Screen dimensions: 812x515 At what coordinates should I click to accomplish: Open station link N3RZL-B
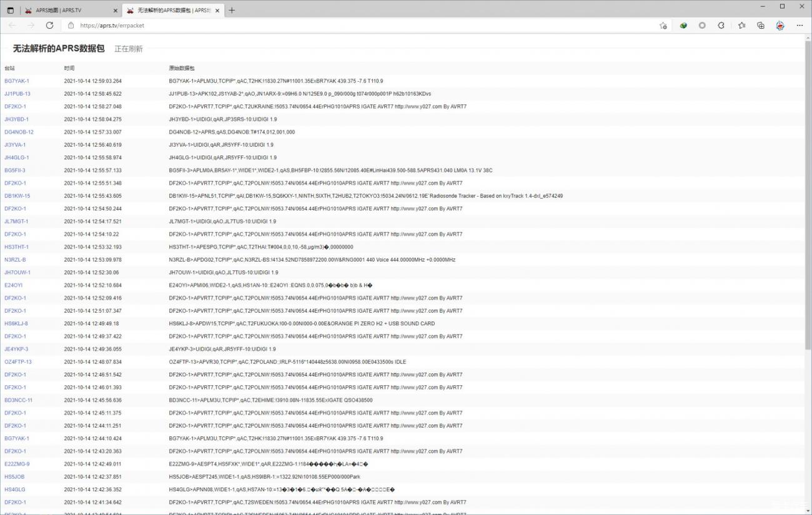15,260
